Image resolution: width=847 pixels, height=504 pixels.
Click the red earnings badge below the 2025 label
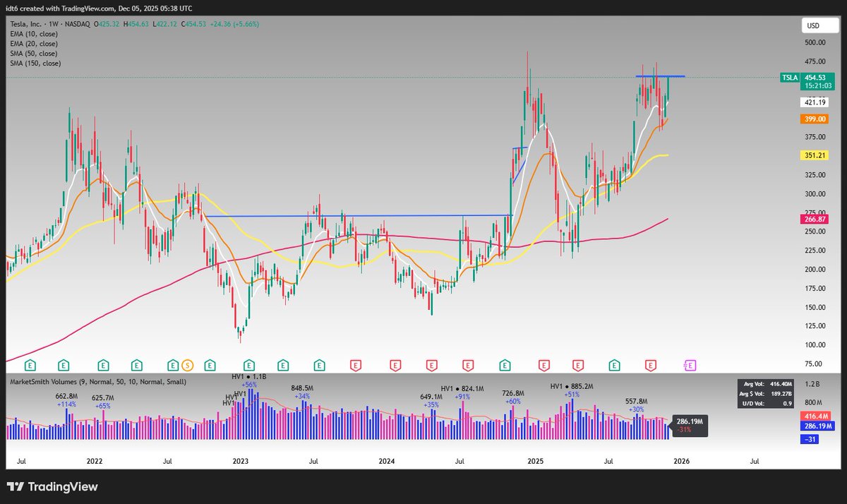point(543,366)
